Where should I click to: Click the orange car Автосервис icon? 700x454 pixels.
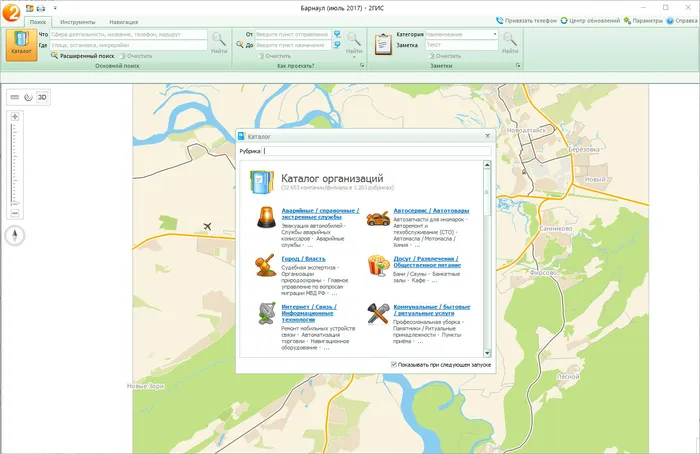pos(378,218)
